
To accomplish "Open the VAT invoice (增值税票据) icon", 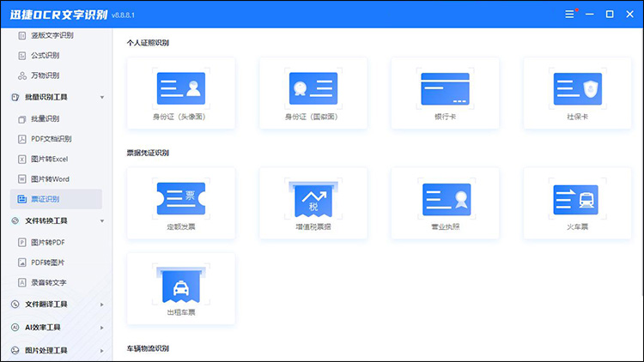I will (x=313, y=199).
